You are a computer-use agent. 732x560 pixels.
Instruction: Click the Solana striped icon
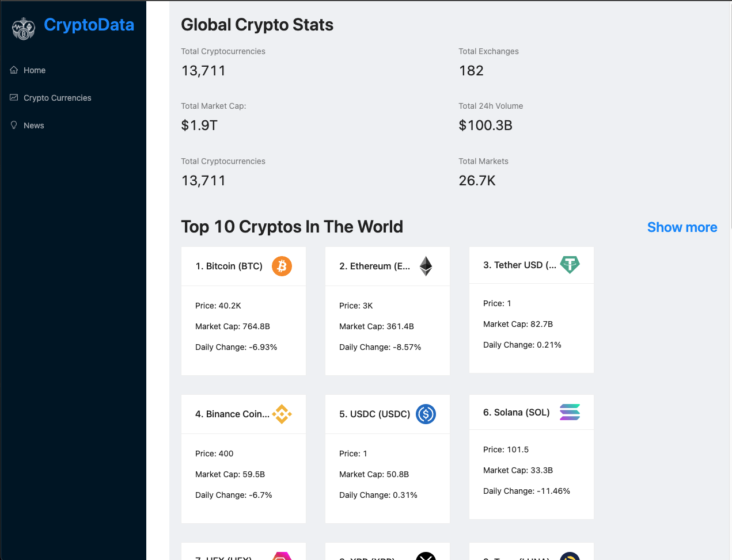tap(570, 412)
